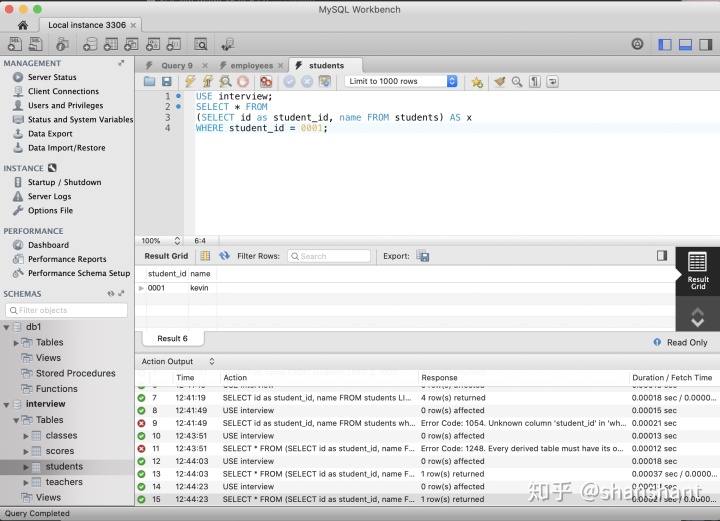Collapse the db1 schema node
720x521 pixels.
point(6,327)
